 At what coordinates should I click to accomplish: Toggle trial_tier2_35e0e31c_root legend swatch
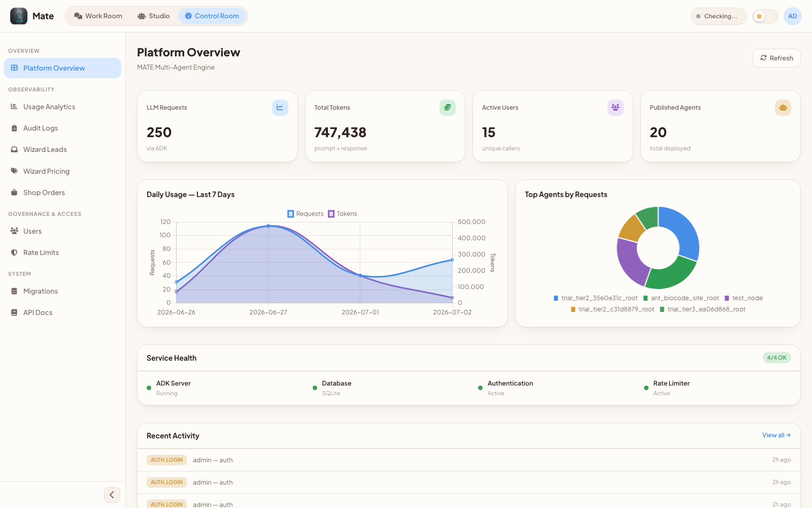coord(556,298)
